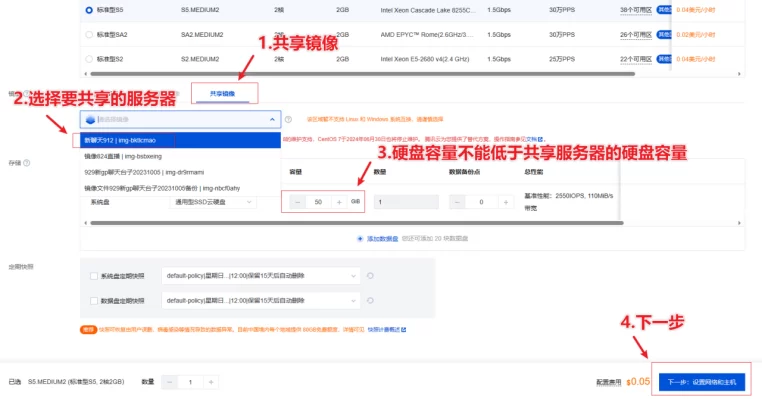Click the bottom instance quantity field
This screenshot has width=762, height=399.
pyautogui.click(x=190, y=382)
